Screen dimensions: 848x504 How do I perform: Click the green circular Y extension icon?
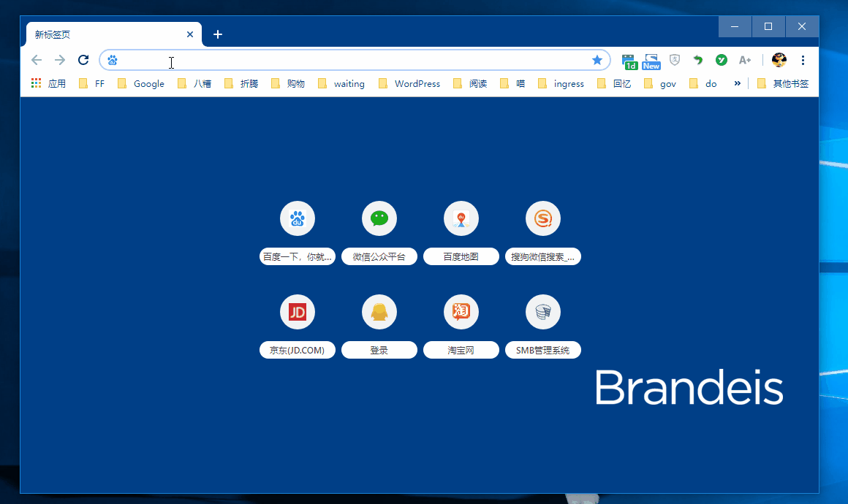pos(721,60)
